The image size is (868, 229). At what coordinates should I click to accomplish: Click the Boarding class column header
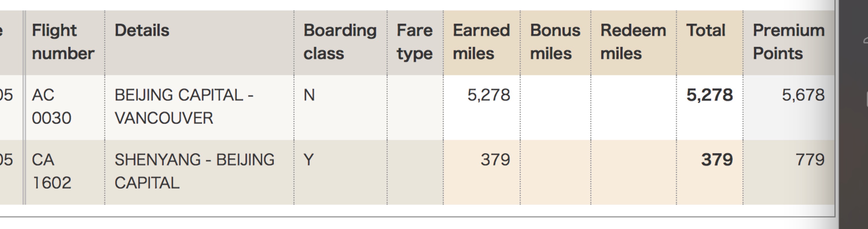click(340, 43)
